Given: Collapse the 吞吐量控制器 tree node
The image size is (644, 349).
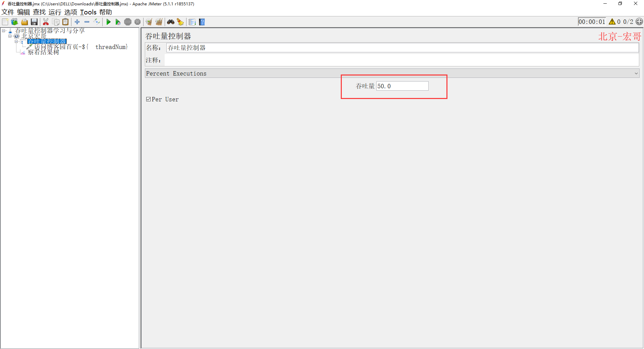Looking at the screenshot, I should pos(16,41).
